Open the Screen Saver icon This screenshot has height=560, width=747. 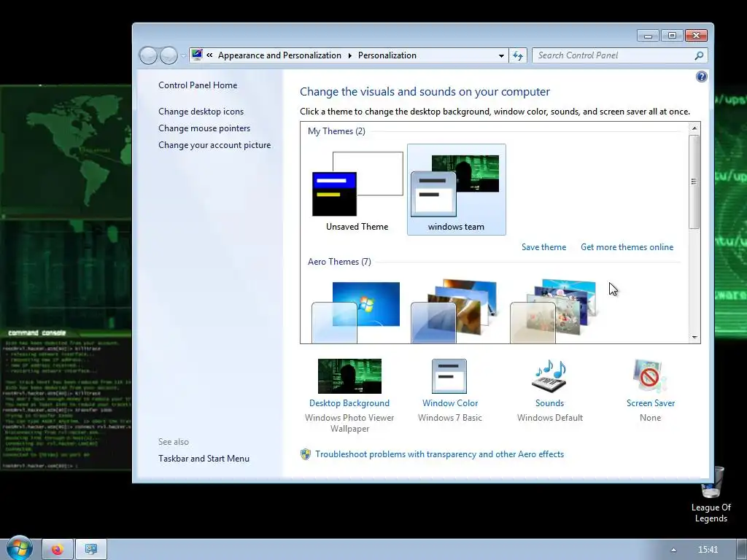click(650, 376)
